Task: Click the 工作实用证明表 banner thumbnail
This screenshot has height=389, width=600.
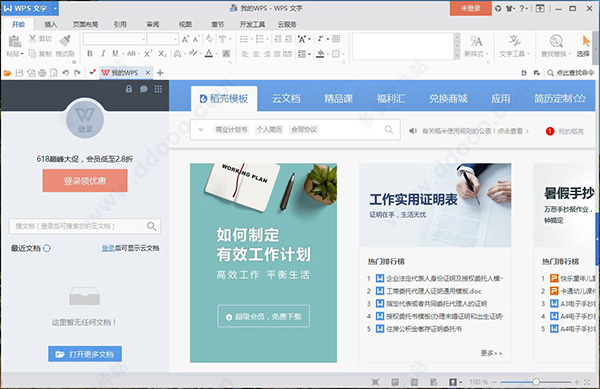Action: click(x=435, y=205)
